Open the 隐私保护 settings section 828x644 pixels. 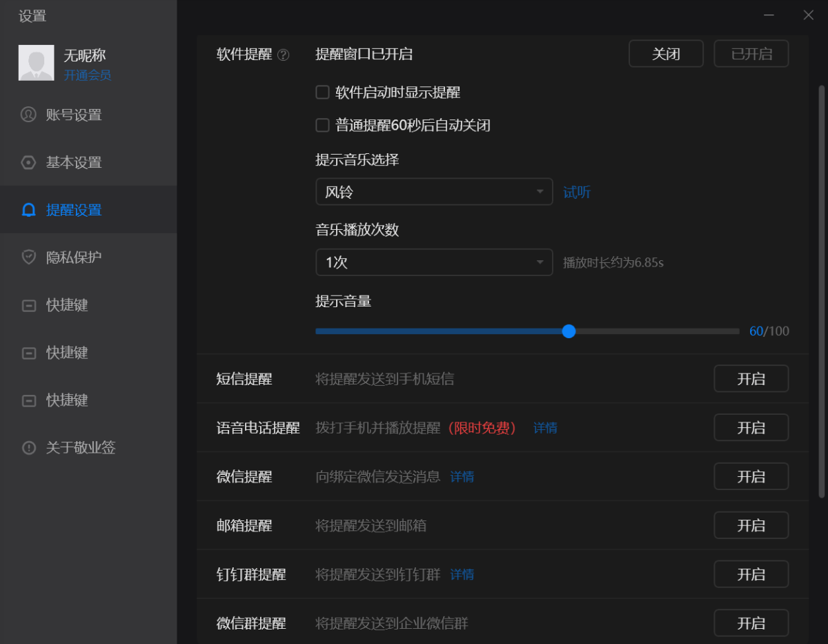[x=74, y=257]
